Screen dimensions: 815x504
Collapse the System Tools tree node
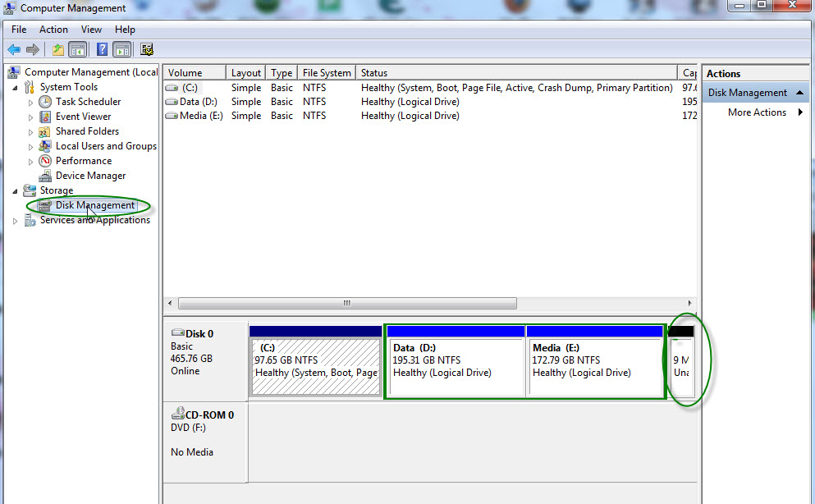[15, 88]
